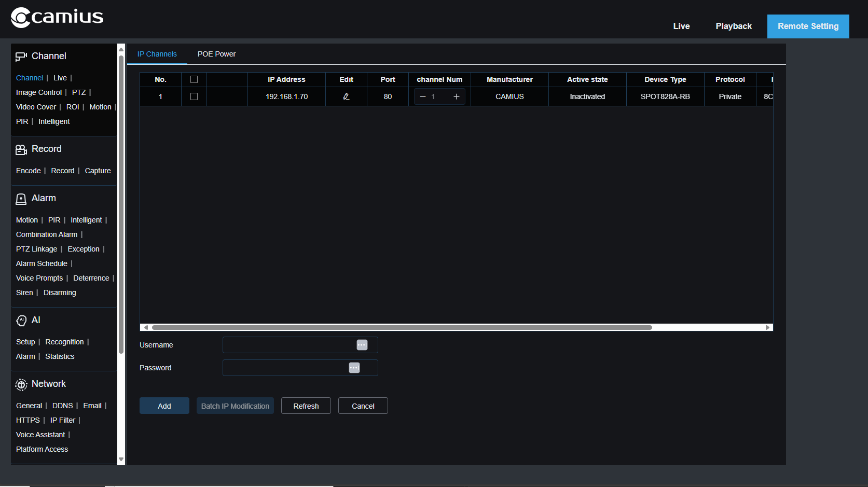
Task: Open the Username ellipsis picker
Action: (x=362, y=345)
